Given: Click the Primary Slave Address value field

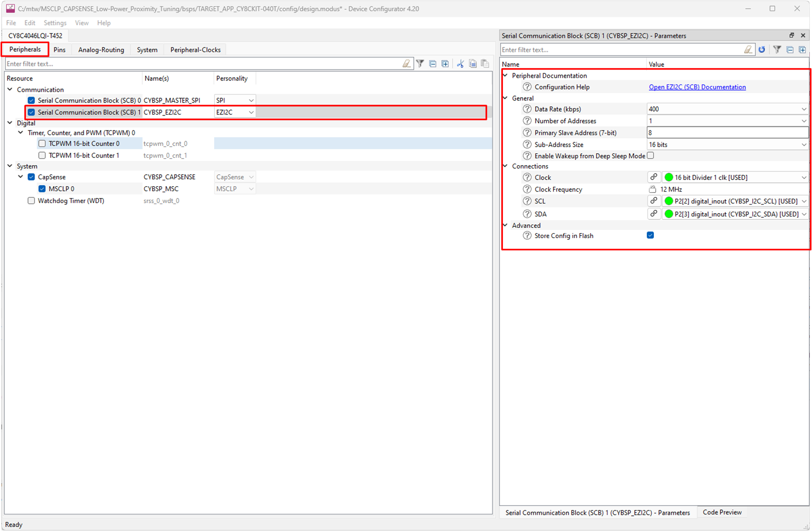Looking at the screenshot, I should pyautogui.click(x=728, y=133).
